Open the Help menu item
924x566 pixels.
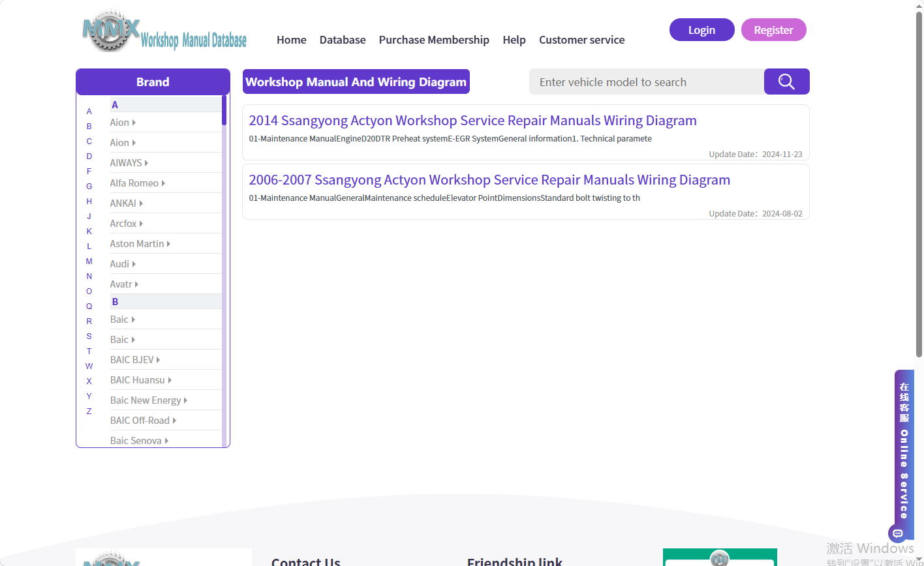point(514,40)
